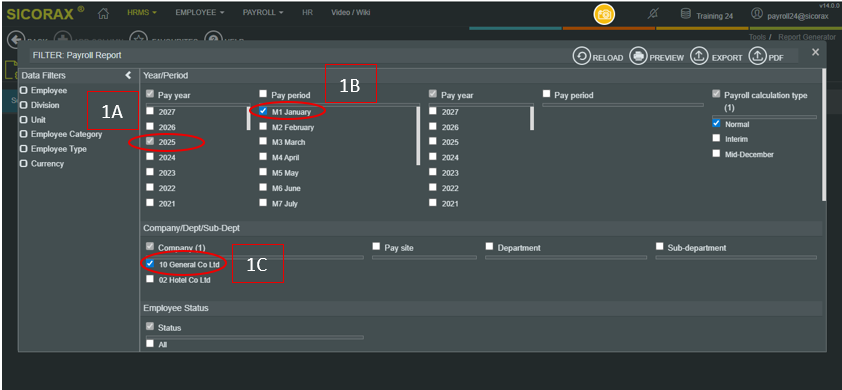Open the Video / Wiki menu item
This screenshot has height=390, width=842.
pyautogui.click(x=350, y=13)
